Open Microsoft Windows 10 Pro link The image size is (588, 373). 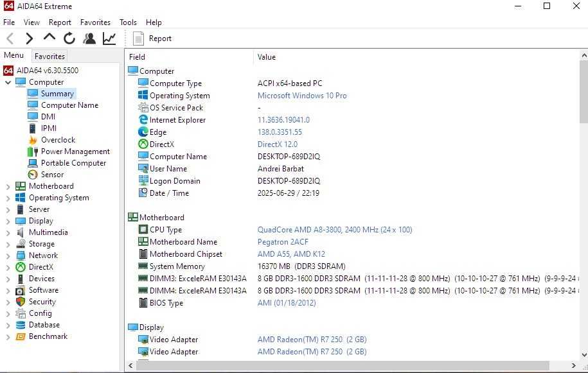pos(302,96)
